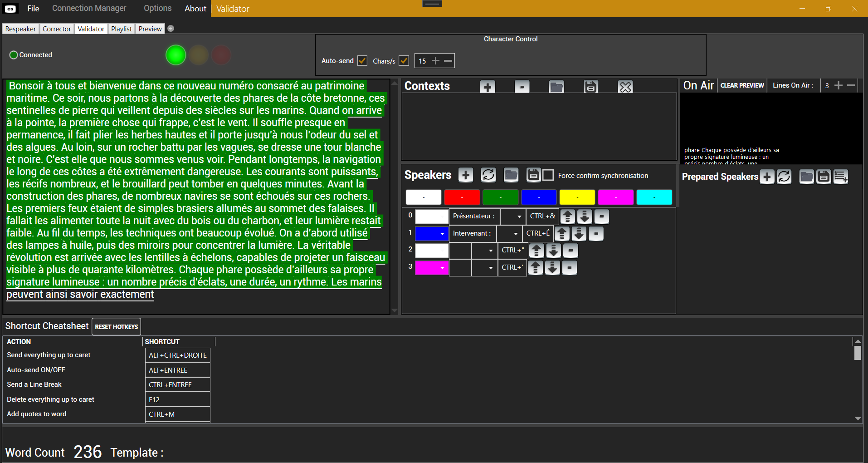Switch to the Preview tab
The height and width of the screenshot is (463, 868).
point(150,29)
